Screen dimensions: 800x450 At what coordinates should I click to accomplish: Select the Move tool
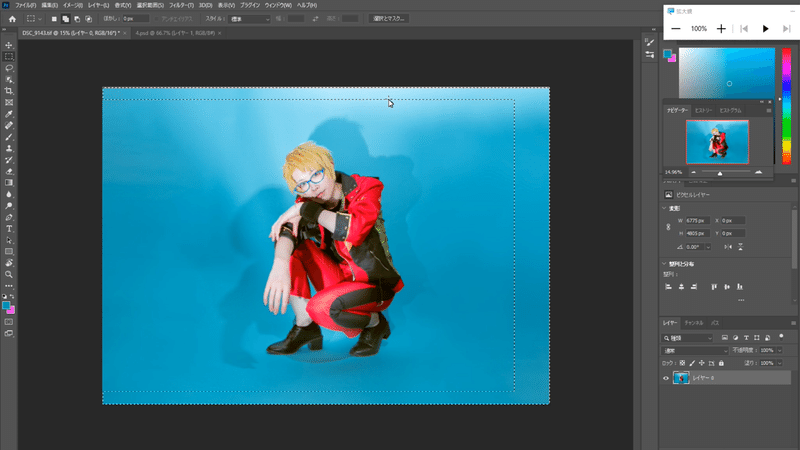[x=9, y=45]
